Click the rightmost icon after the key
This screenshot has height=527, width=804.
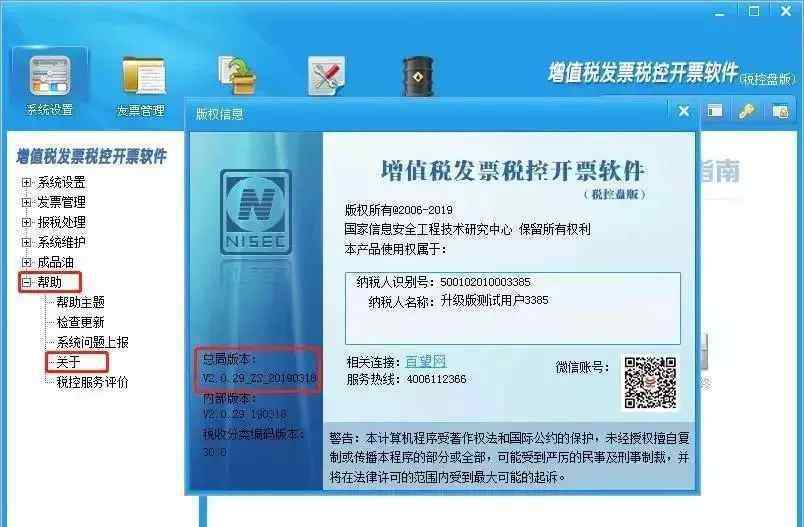pos(780,111)
